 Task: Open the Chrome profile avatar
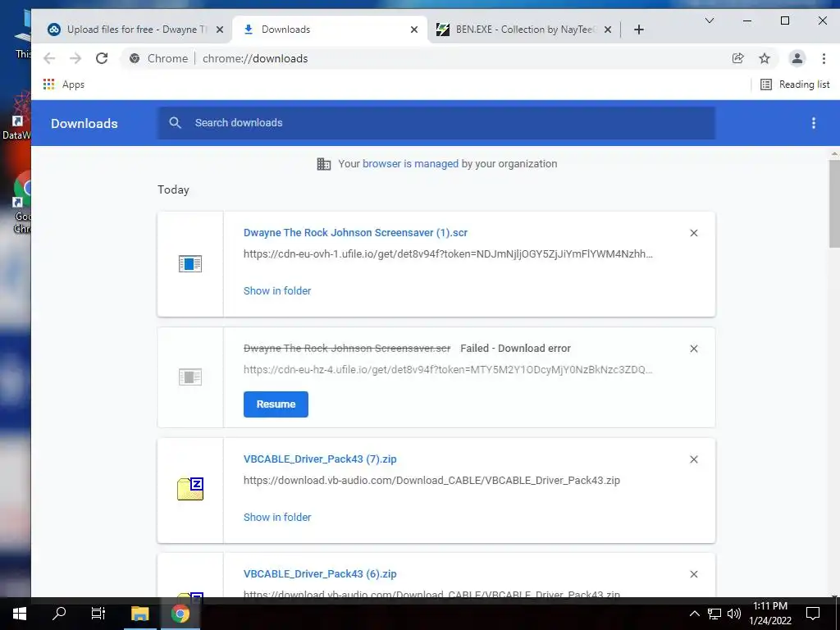(x=797, y=58)
